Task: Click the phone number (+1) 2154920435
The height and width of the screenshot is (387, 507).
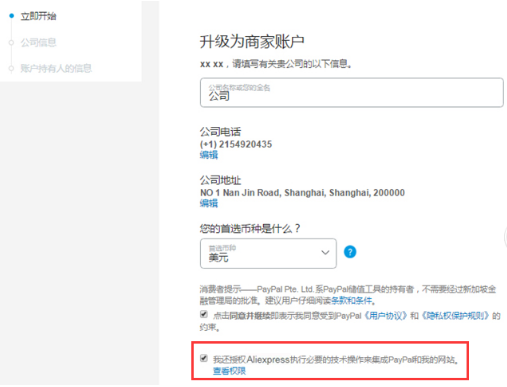Action: coord(236,144)
